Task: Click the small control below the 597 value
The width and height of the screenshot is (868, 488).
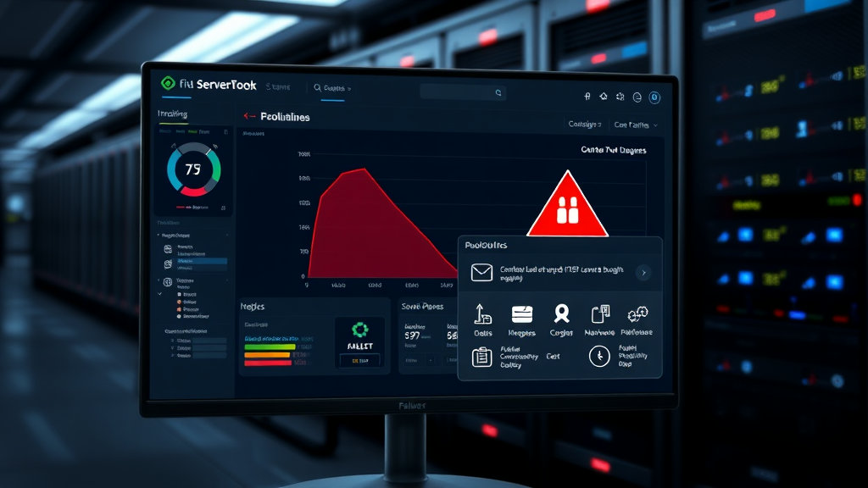Action: [x=419, y=360]
